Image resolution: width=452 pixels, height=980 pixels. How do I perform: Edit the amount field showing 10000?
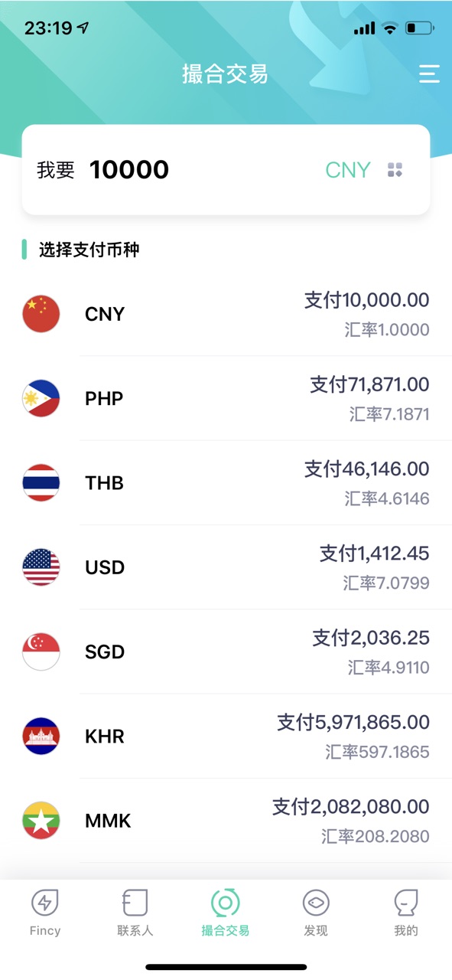(129, 170)
